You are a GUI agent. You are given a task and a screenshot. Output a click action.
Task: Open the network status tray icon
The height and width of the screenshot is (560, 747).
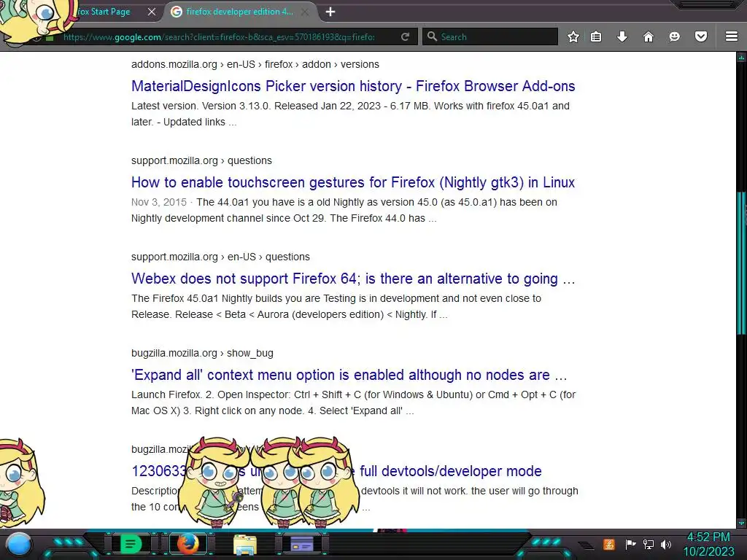tap(649, 544)
